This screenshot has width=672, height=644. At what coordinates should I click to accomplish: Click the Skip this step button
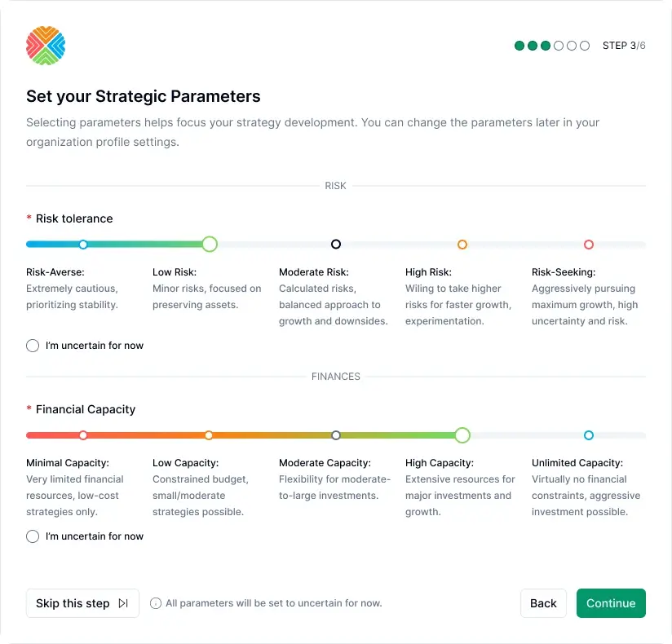(82, 603)
